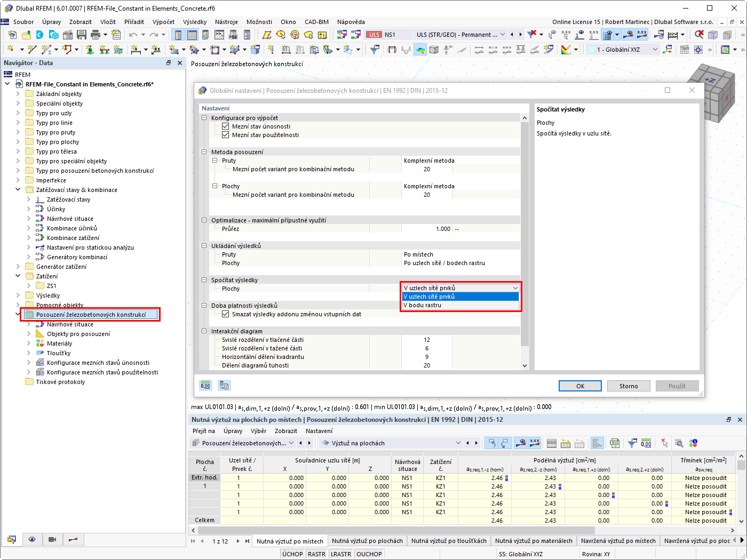This screenshot has height=560, width=747.
Task: Open the Navigator Display eye tab
Action: pos(32,540)
